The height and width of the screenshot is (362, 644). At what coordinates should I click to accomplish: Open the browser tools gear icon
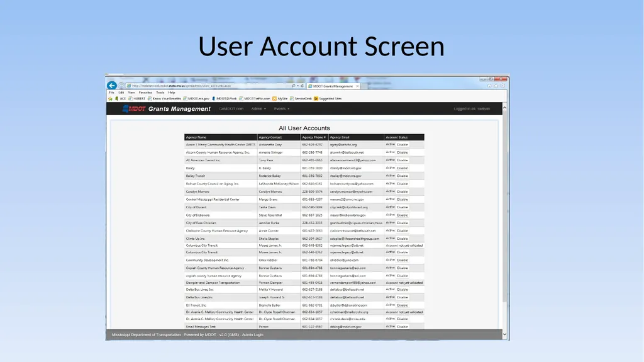point(502,86)
